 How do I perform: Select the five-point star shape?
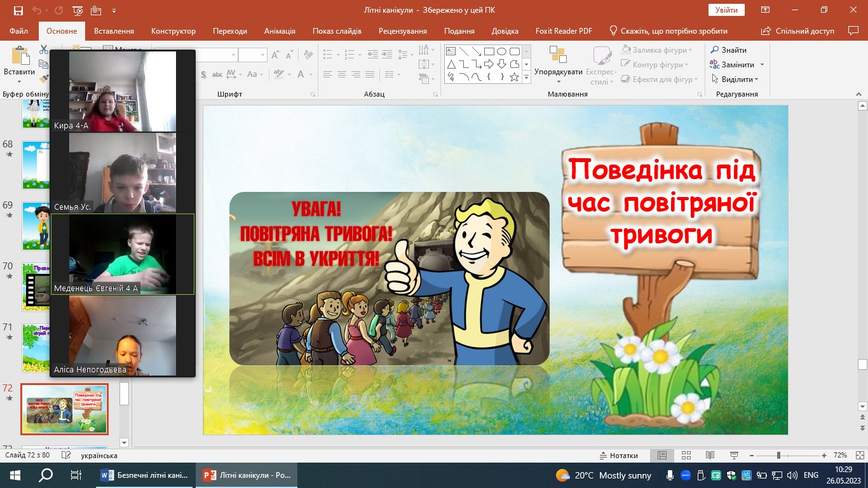pos(514,77)
